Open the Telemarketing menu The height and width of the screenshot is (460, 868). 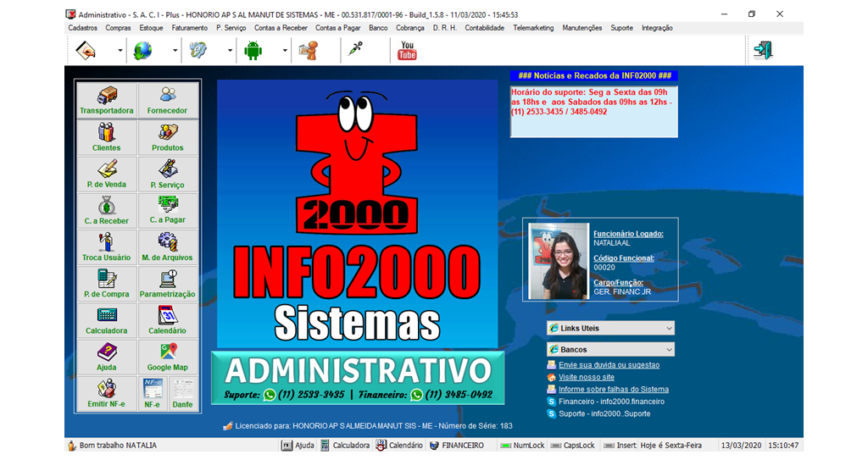[x=533, y=28]
